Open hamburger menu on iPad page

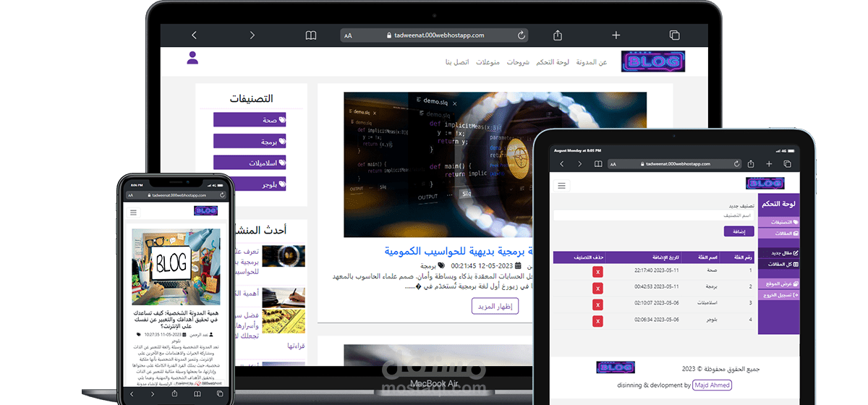point(562,186)
